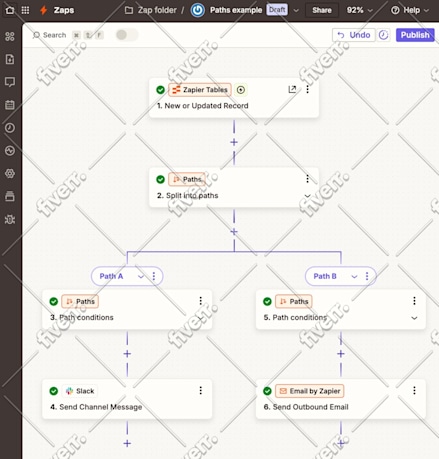Expand the Path A chevron dropdown

coord(141,276)
